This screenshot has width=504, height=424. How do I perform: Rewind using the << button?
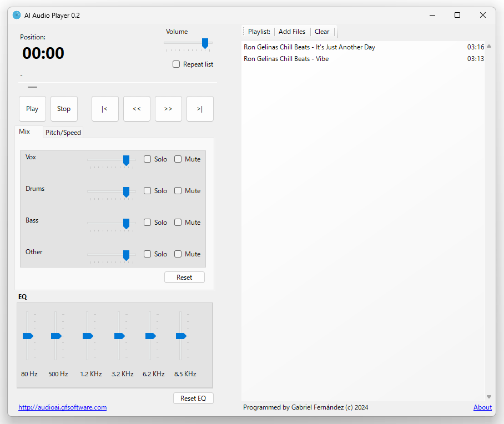pos(137,109)
